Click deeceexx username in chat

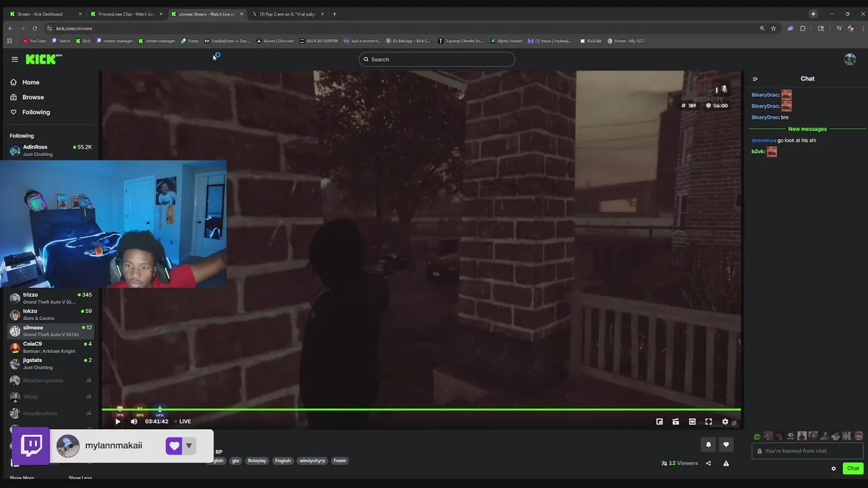point(763,140)
